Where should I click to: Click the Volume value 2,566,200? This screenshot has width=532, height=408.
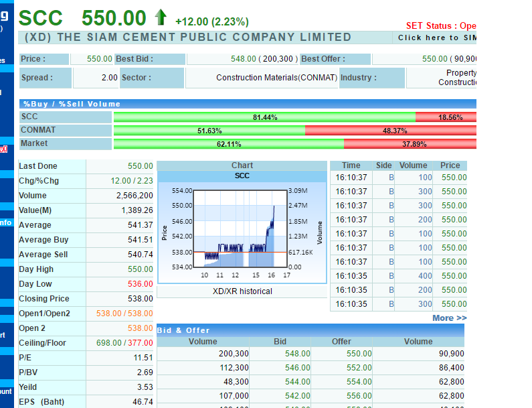pos(135,196)
